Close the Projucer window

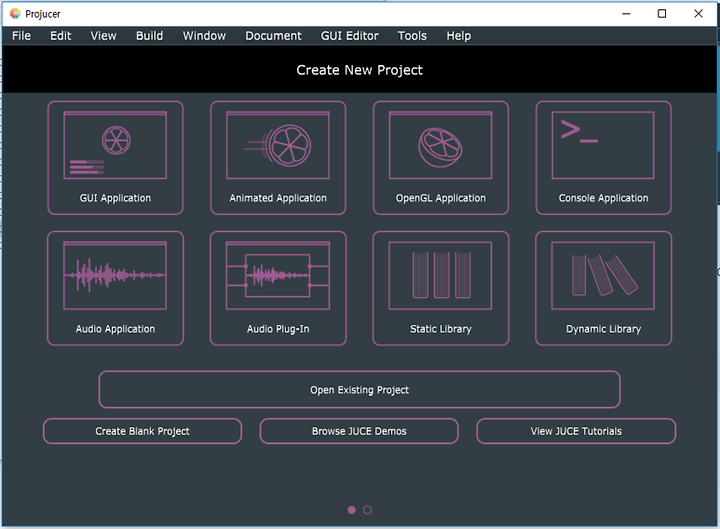(x=698, y=14)
